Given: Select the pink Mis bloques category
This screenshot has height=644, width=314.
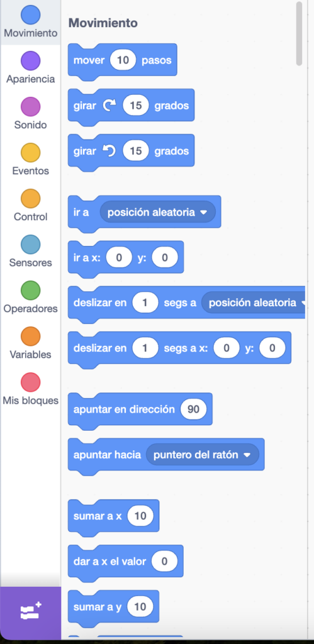Looking at the screenshot, I should 30,383.
